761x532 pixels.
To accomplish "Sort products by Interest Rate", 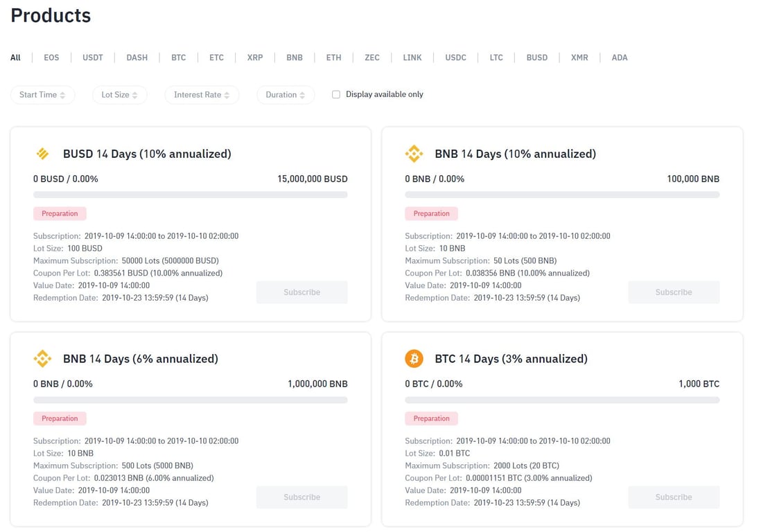I will [x=202, y=95].
